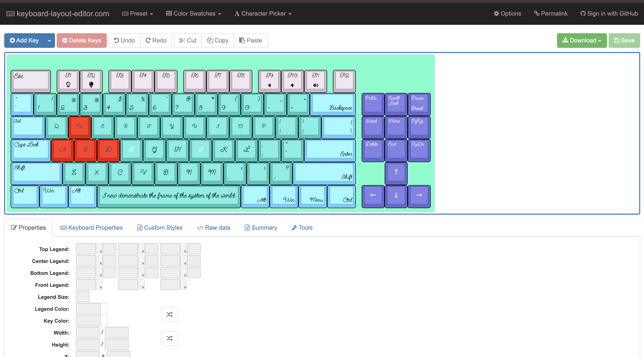The height and width of the screenshot is (357, 644).
Task: Click the Undo button
Action: tap(124, 40)
